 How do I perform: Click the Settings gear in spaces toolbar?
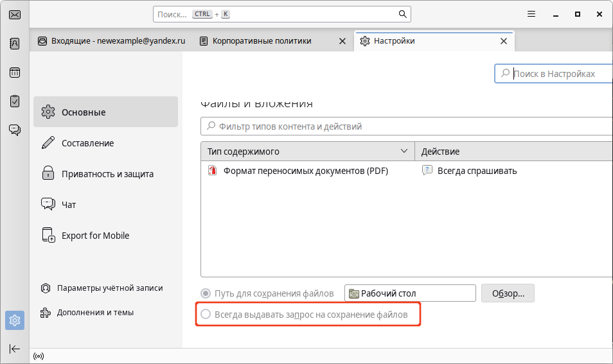pos(14,320)
